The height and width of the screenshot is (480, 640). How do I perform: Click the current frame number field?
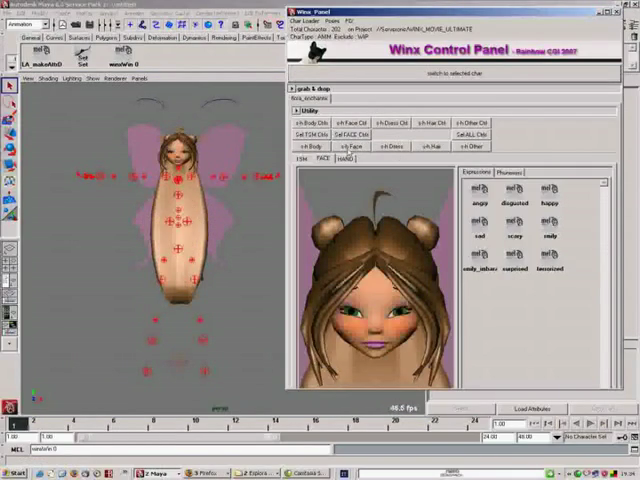click(508, 424)
